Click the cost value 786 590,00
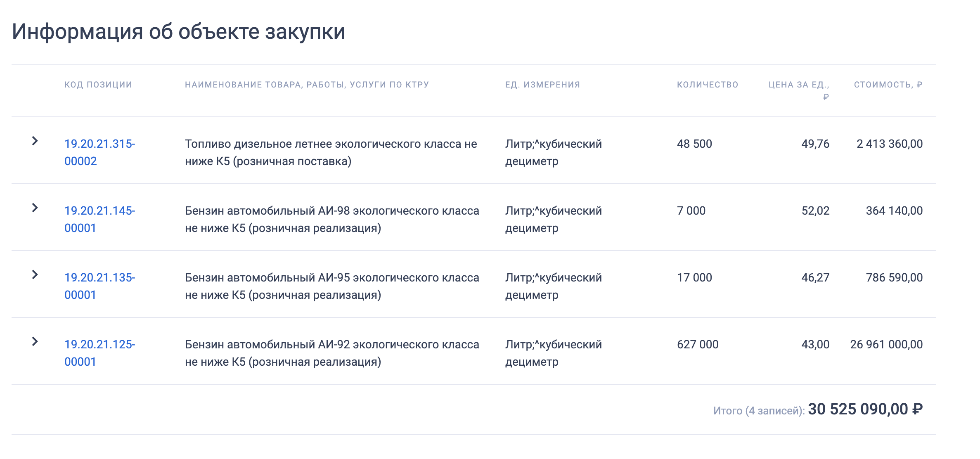This screenshot has width=980, height=459. pyautogui.click(x=894, y=277)
